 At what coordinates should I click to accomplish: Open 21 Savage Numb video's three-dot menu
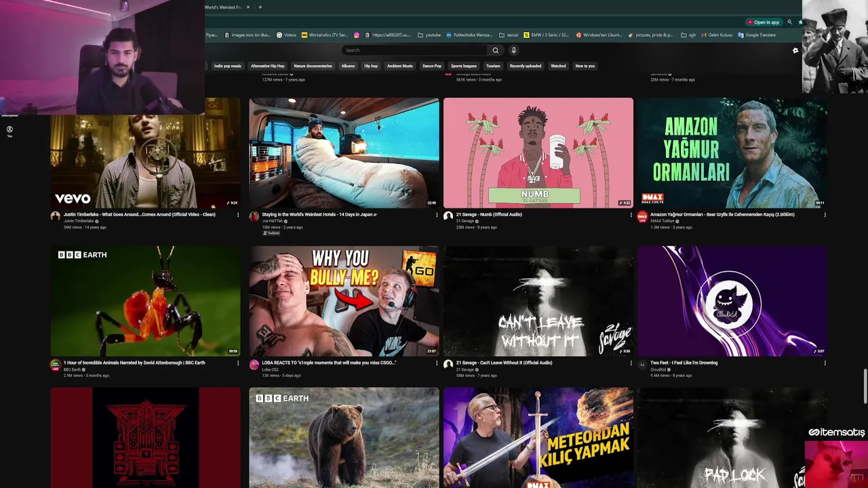pyautogui.click(x=631, y=215)
